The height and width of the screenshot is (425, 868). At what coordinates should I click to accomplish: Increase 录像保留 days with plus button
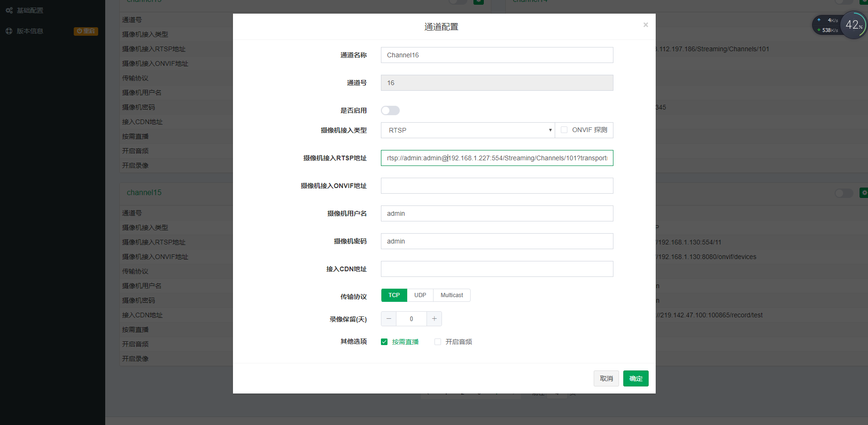(x=434, y=319)
